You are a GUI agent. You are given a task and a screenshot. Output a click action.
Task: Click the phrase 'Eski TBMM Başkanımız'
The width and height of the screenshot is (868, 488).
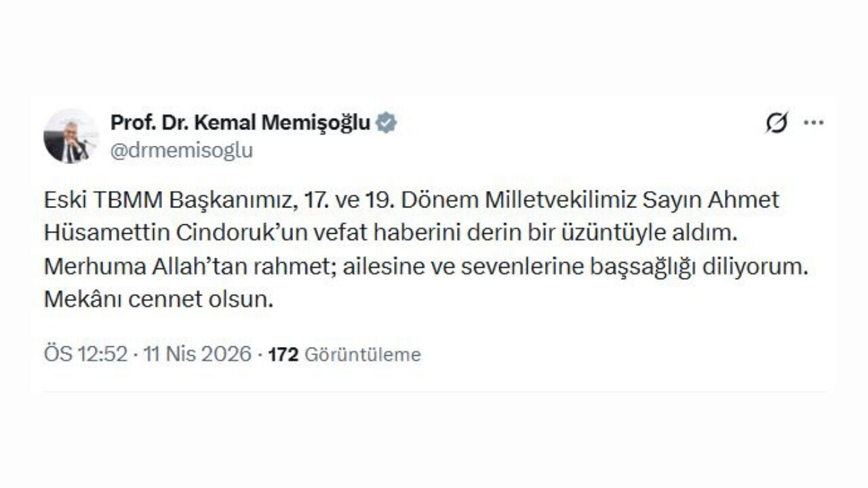coord(171,200)
